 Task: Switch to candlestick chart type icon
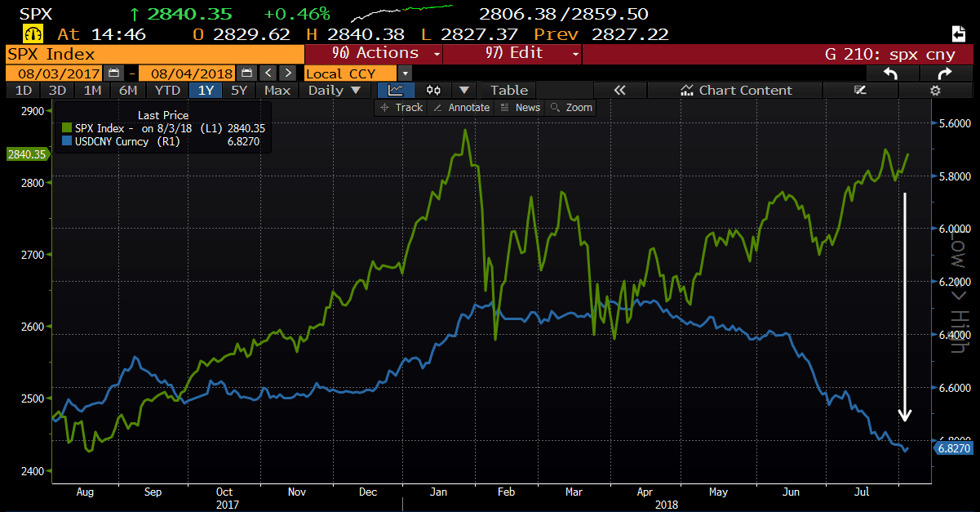click(x=434, y=91)
